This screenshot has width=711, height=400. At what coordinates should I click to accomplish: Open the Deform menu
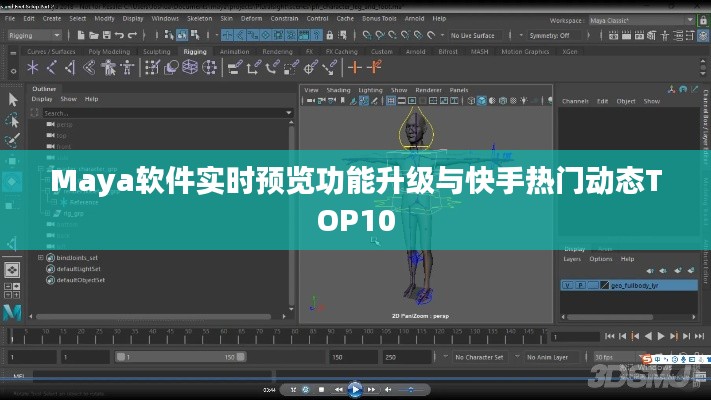(251, 19)
